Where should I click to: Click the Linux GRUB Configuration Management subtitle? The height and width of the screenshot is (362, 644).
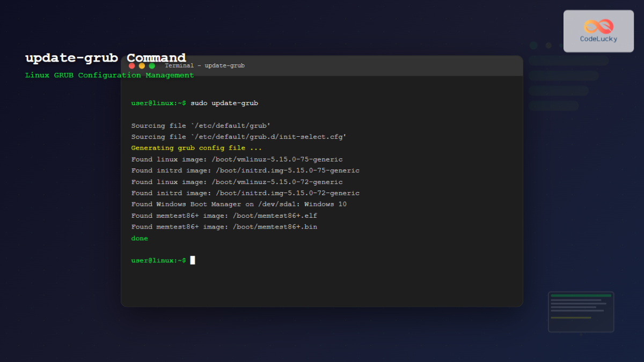coord(109,75)
